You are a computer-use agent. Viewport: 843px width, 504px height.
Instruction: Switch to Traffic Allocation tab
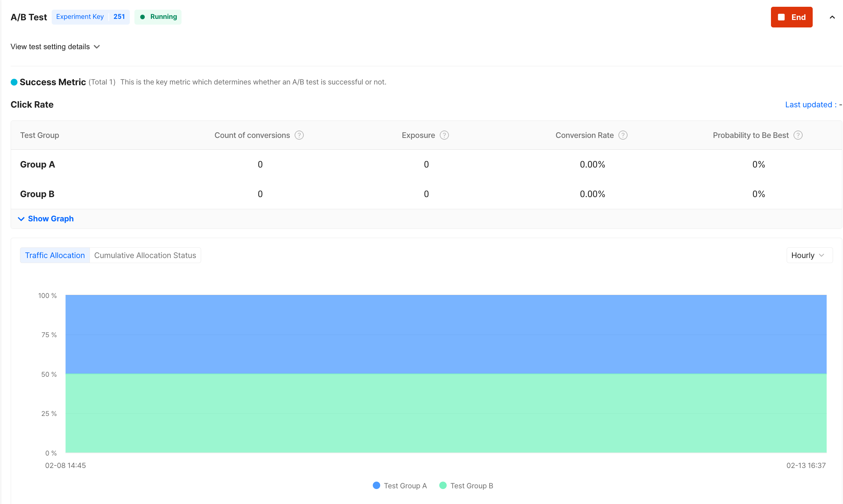[x=55, y=255]
